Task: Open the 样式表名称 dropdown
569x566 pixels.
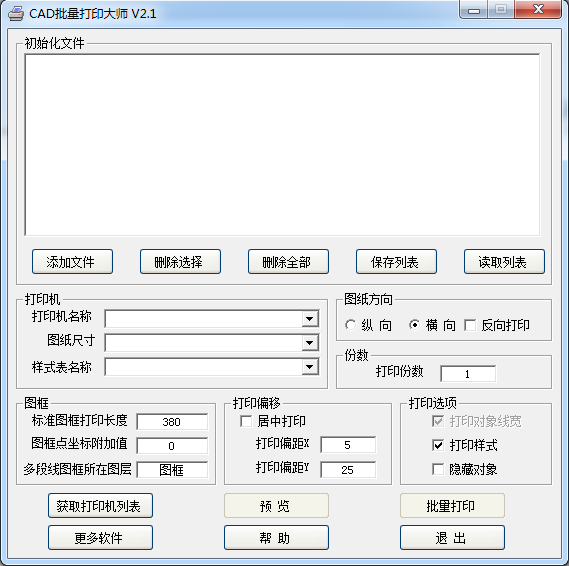Action: pyautogui.click(x=310, y=367)
